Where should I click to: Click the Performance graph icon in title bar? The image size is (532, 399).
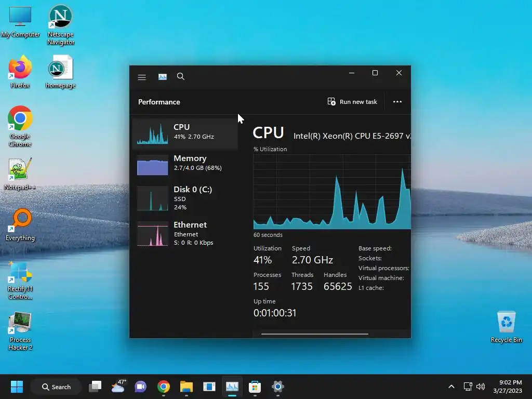tap(163, 77)
